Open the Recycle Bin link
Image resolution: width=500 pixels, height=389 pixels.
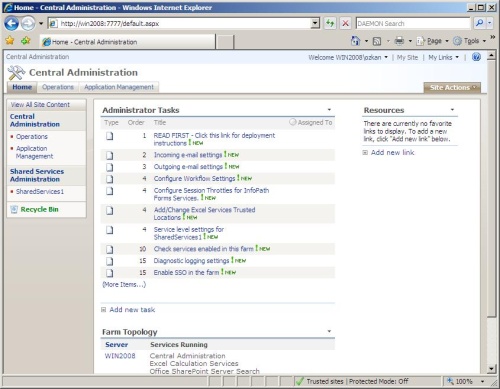click(39, 209)
